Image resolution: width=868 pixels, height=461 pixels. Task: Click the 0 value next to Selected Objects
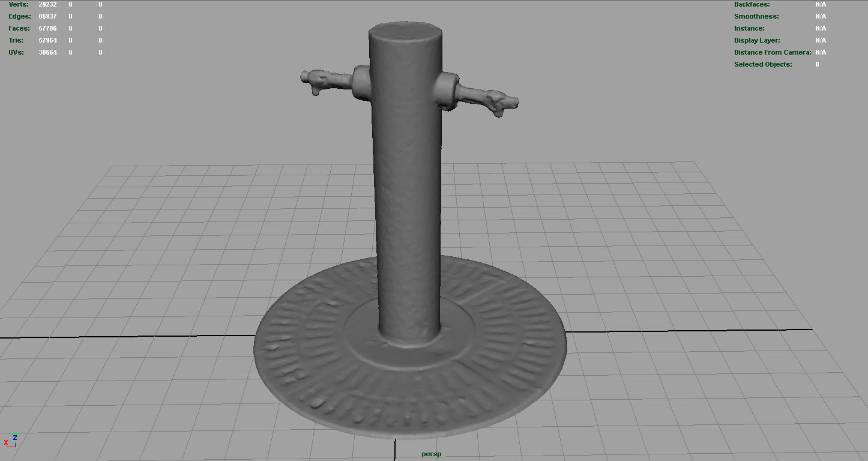(x=817, y=64)
